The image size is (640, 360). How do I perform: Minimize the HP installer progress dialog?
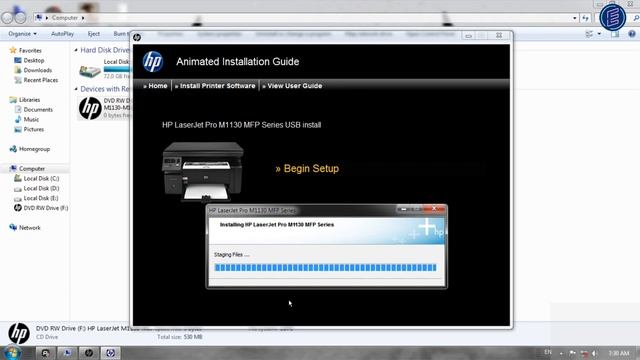(403, 209)
